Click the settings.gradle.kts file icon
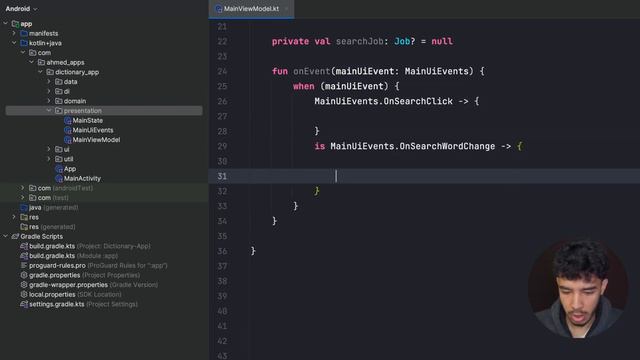The image size is (640, 360). [x=24, y=304]
